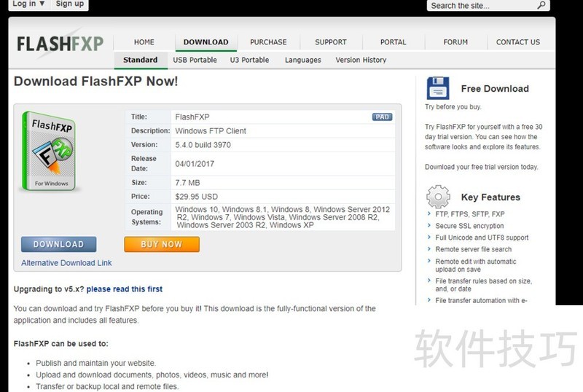
Task: Click the FlashFXP logo
Action: [60, 44]
